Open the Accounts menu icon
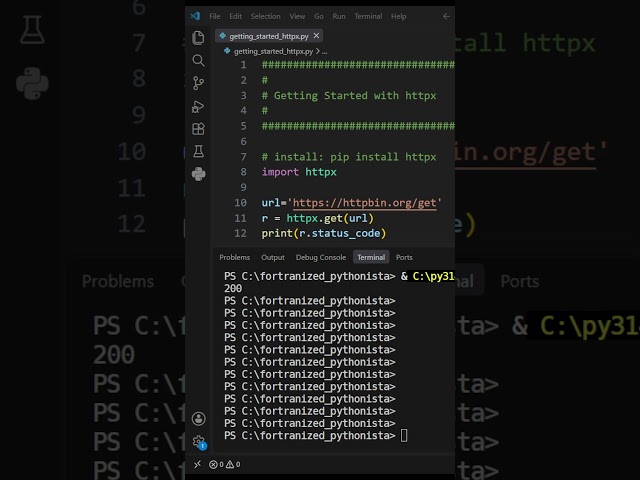Image resolution: width=640 pixels, height=480 pixels. [x=198, y=418]
